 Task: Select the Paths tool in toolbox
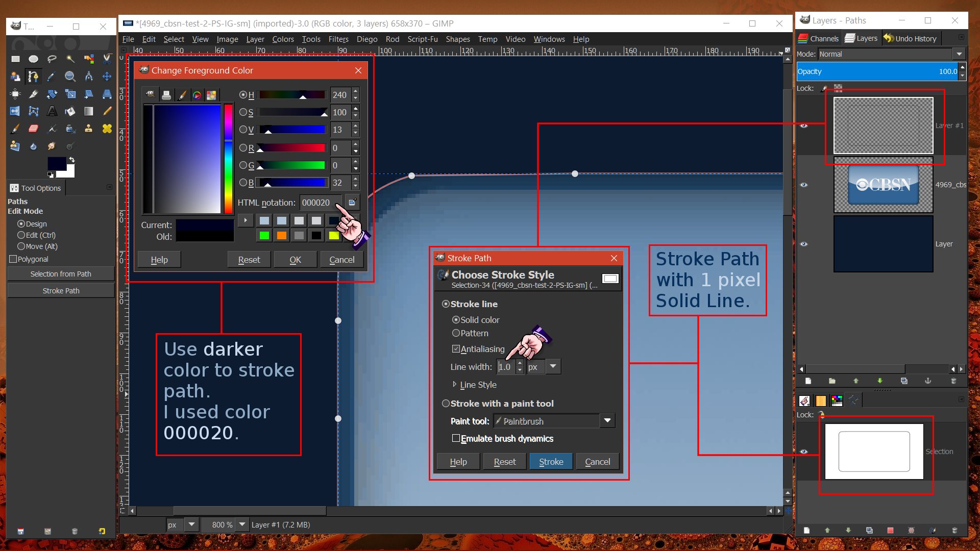[x=34, y=77]
